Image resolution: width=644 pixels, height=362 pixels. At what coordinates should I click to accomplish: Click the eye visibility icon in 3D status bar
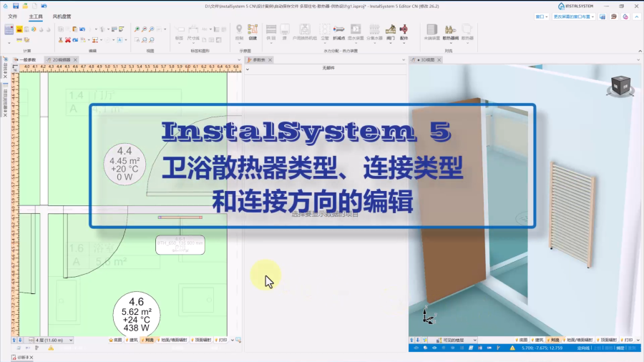pos(434,348)
